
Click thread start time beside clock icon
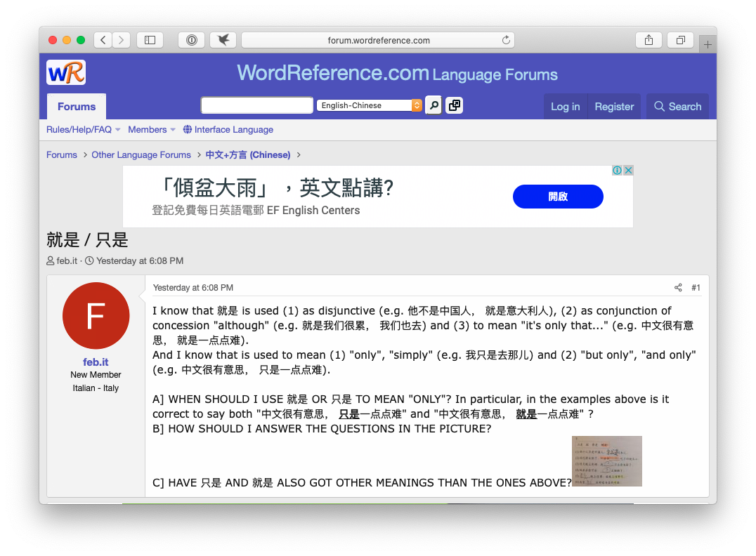pos(140,260)
